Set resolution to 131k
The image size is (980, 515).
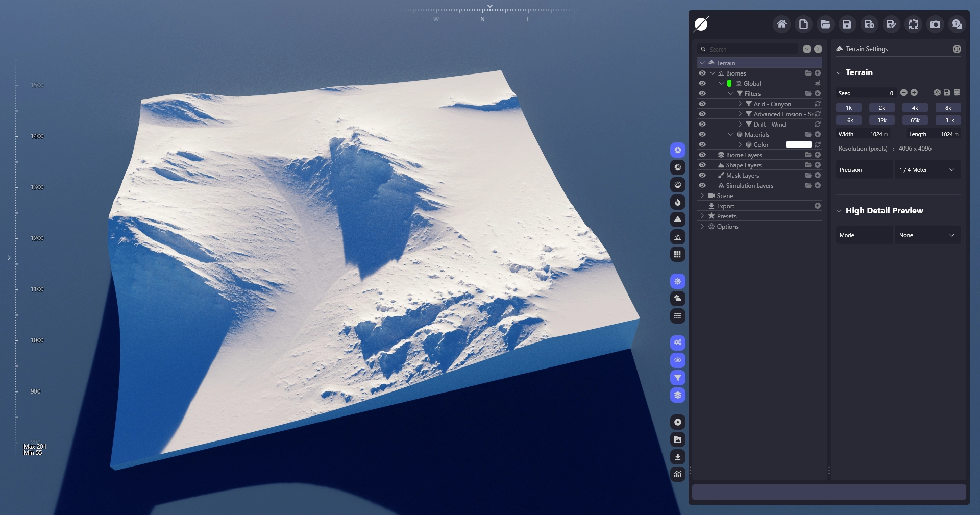coord(948,120)
